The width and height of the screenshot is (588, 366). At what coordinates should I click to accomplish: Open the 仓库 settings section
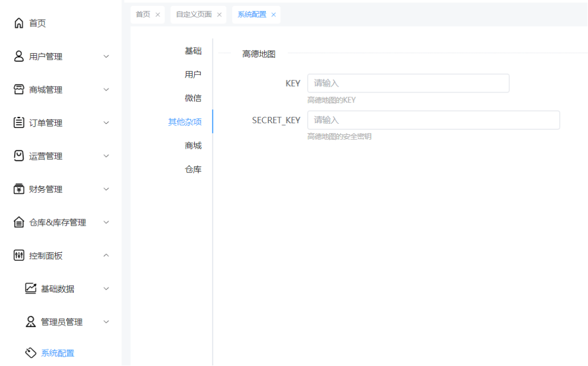point(193,169)
